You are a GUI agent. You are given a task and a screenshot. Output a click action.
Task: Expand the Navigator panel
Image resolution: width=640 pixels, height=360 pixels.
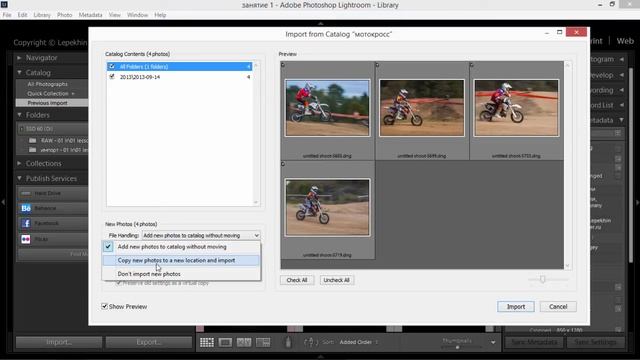[x=19, y=58]
